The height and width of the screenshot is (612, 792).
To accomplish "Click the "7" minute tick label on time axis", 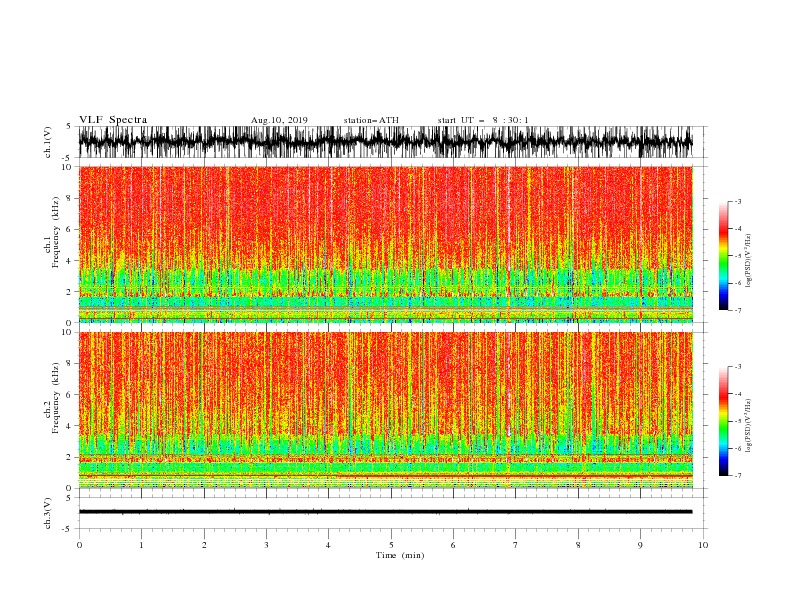I will pyautogui.click(x=515, y=545).
